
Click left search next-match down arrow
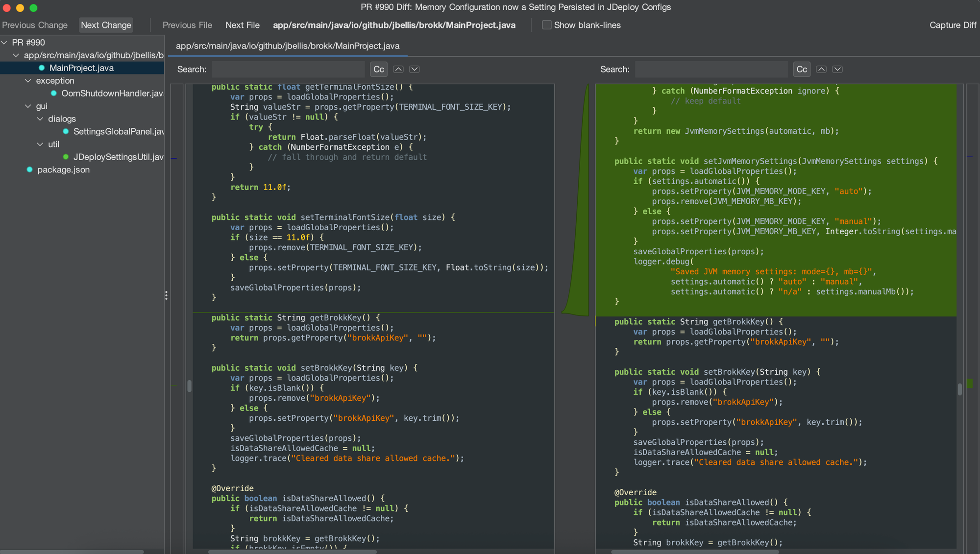pyautogui.click(x=415, y=69)
